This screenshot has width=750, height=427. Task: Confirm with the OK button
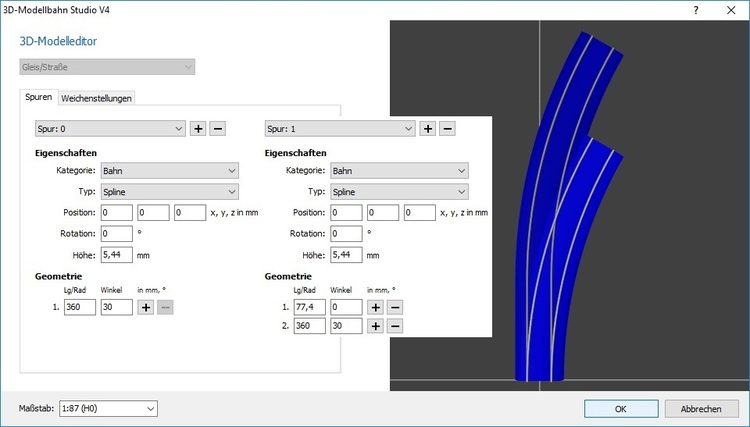pos(621,409)
